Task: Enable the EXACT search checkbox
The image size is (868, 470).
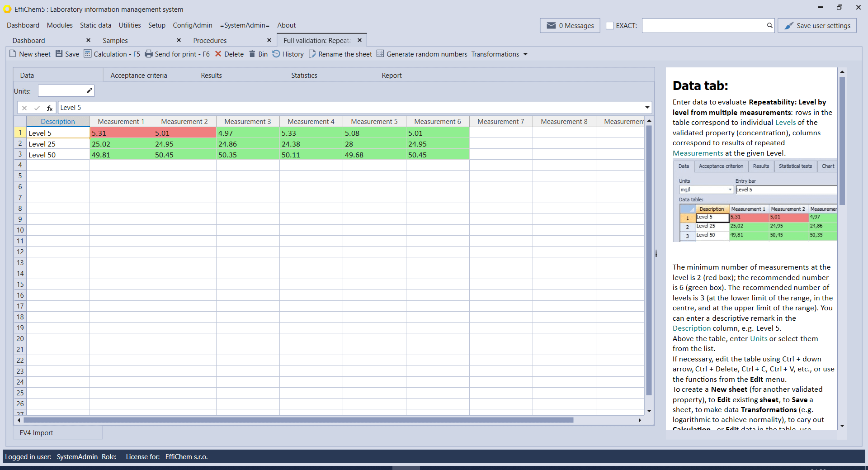Action: pyautogui.click(x=610, y=26)
